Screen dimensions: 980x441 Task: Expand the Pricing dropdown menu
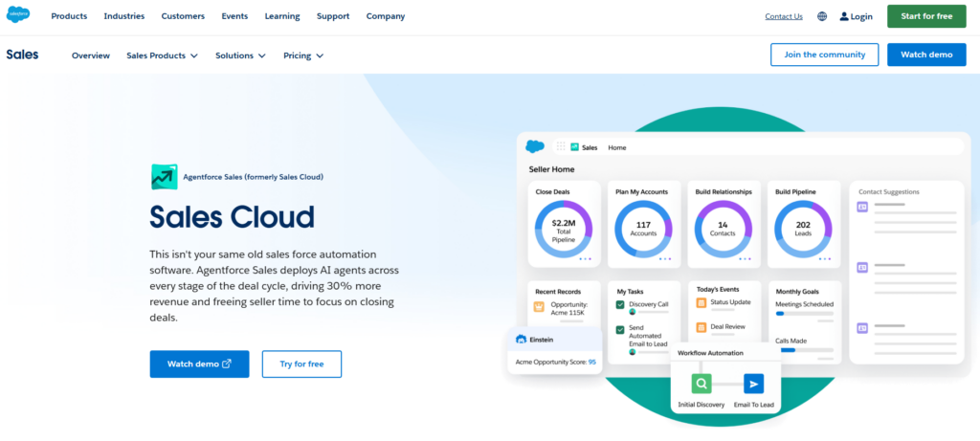(x=303, y=55)
